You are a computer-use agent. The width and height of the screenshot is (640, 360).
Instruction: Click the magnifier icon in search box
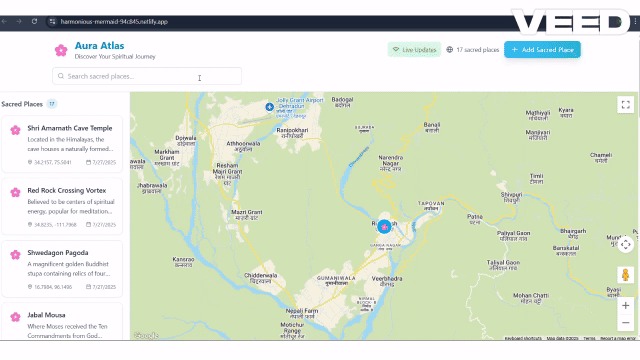pos(61,76)
